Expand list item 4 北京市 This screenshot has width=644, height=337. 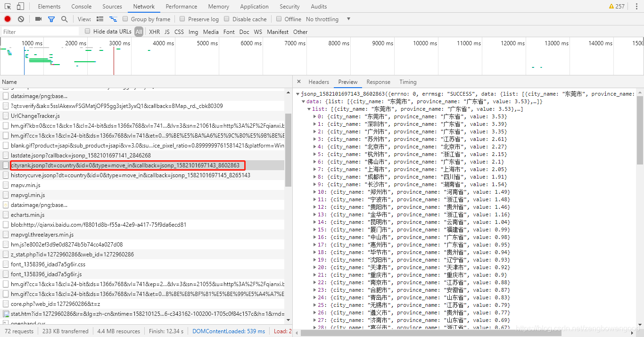pos(315,147)
